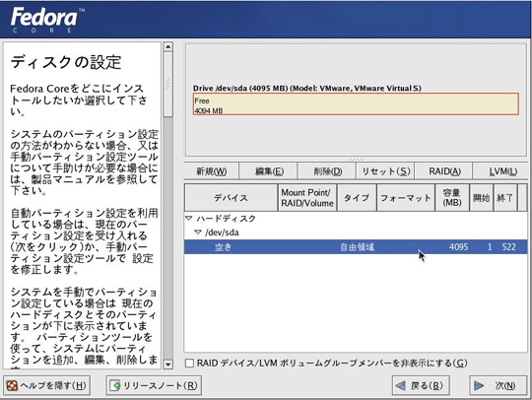Click the タイプ column header
532x400 pixels.
pos(357,198)
